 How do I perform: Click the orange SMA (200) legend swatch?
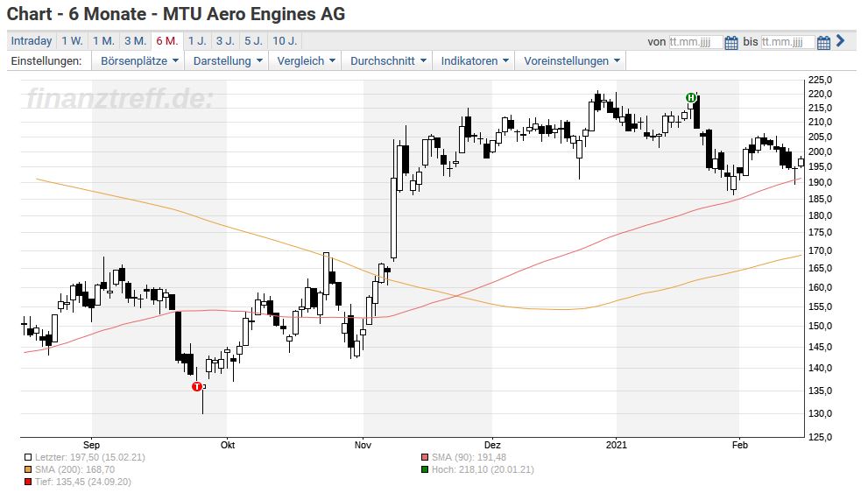coord(28,469)
